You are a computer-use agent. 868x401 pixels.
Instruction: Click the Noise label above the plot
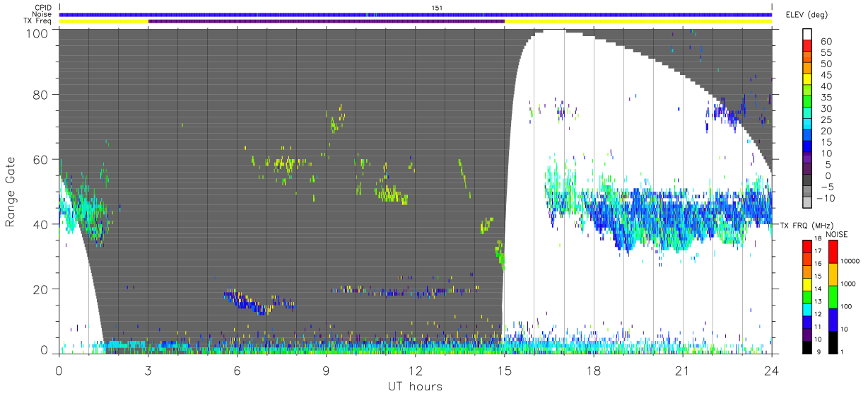[x=42, y=14]
